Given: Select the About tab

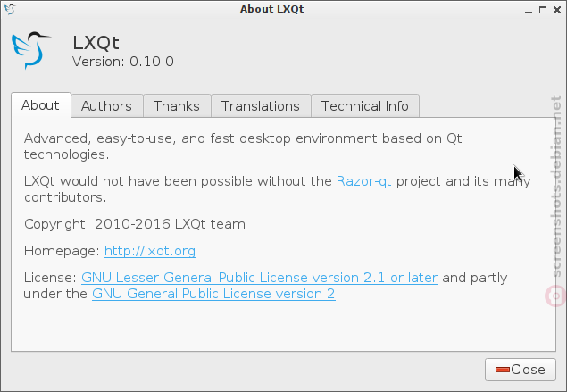Looking at the screenshot, I should (41, 105).
